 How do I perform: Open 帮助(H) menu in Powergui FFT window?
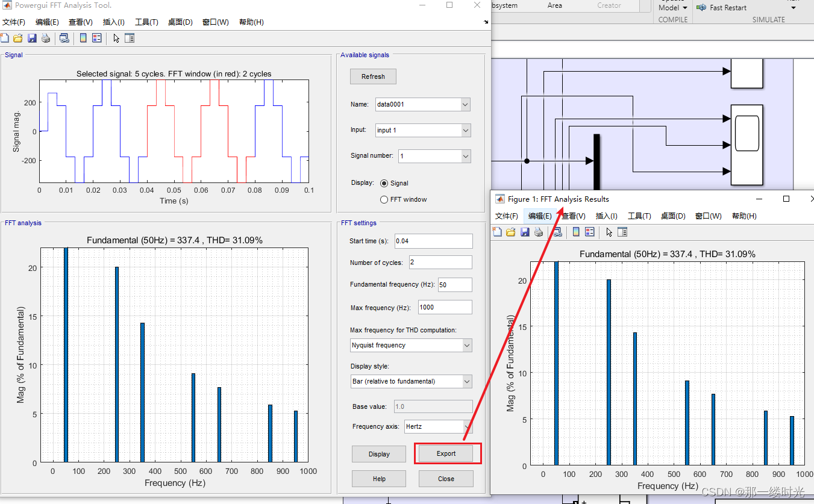coord(251,22)
